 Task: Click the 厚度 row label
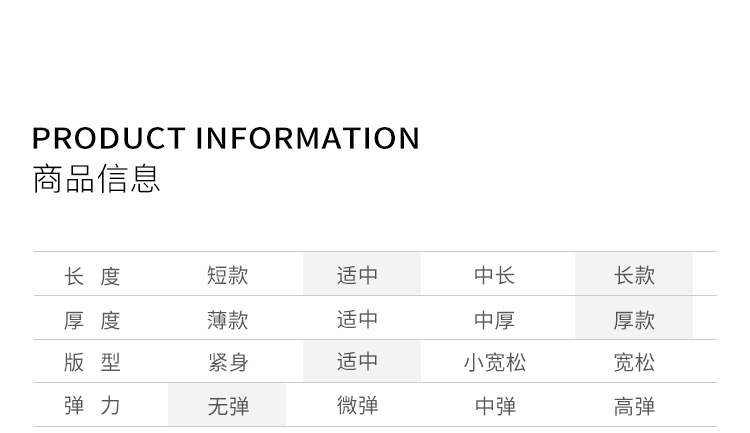point(92,320)
